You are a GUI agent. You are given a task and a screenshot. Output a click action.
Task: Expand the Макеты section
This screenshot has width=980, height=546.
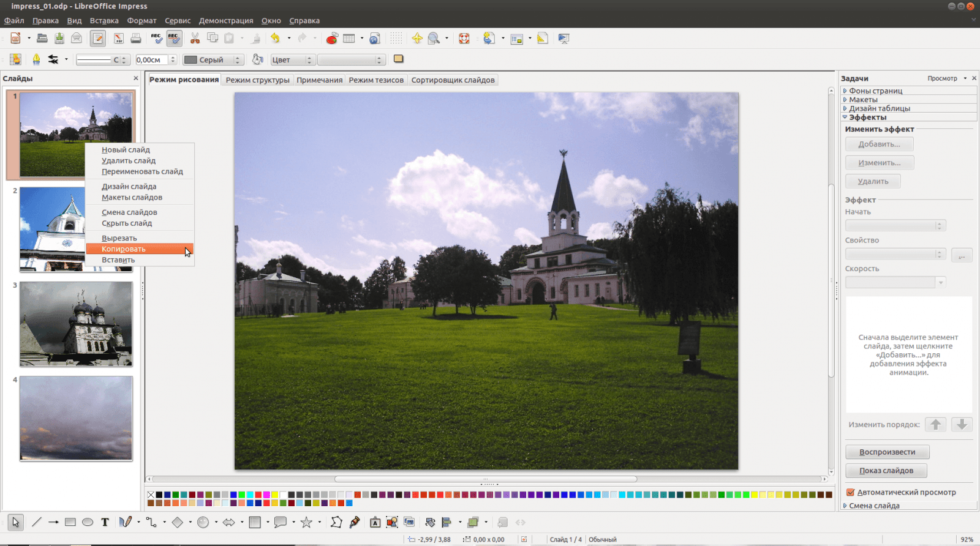(x=910, y=99)
